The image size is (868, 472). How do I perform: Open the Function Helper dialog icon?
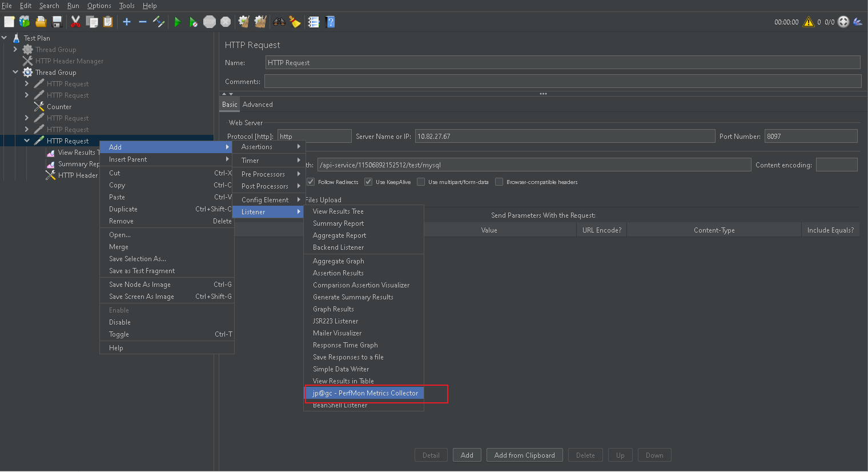[314, 22]
